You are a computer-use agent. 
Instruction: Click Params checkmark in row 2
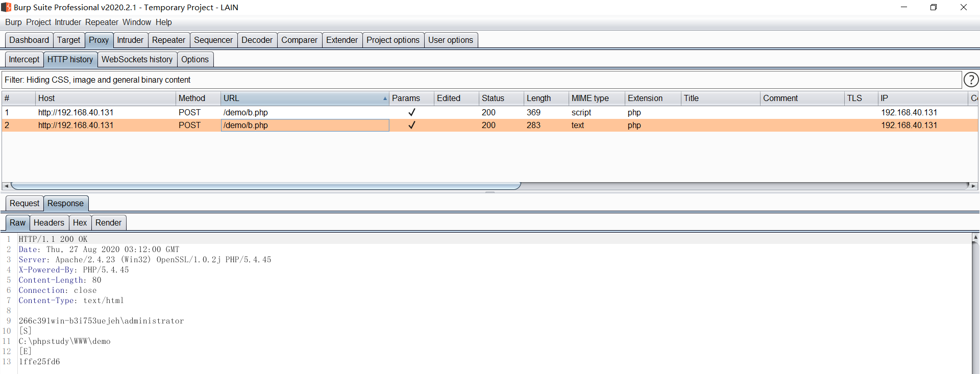pos(412,125)
